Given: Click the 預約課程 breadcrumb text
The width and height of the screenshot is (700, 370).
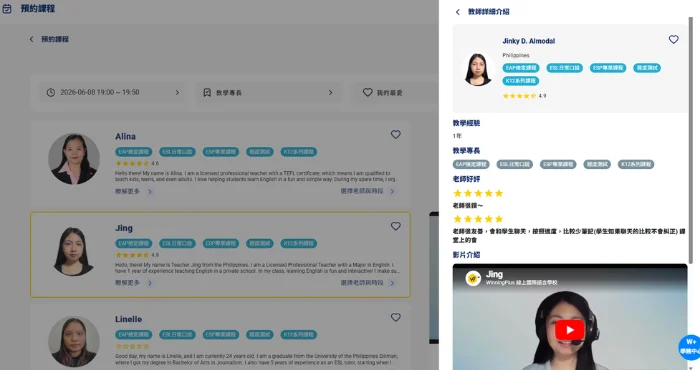Looking at the screenshot, I should 55,39.
